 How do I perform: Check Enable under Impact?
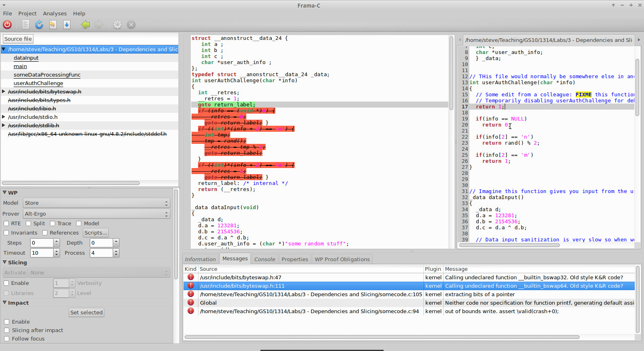pyautogui.click(x=7, y=322)
